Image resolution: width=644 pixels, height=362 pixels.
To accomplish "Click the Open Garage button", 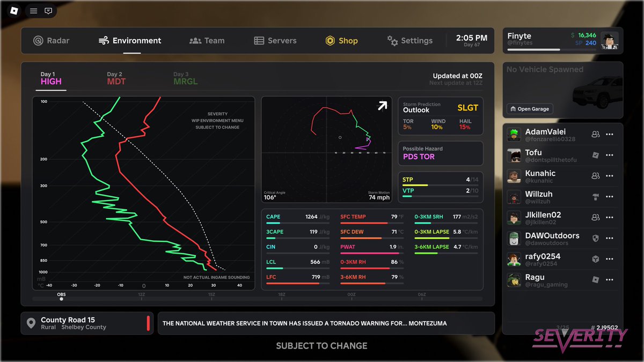I will point(530,109).
